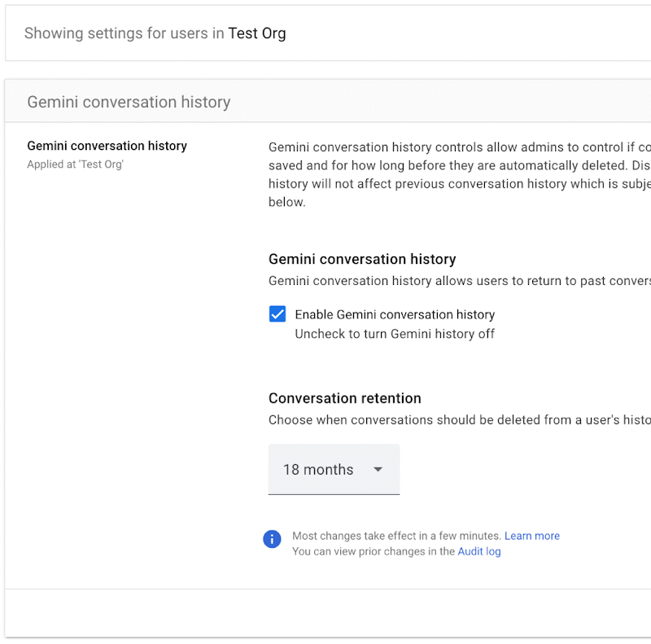Viewport: 651px width, 644px height.
Task: Click the empty footer bar below settings
Action: point(325,612)
